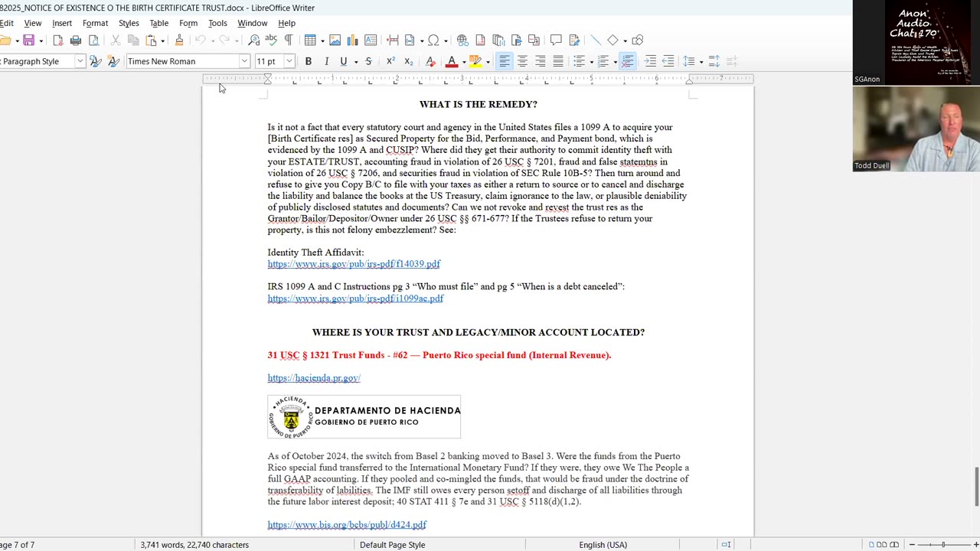Toggle Print Preview
980x551 pixels.
[x=93, y=41]
